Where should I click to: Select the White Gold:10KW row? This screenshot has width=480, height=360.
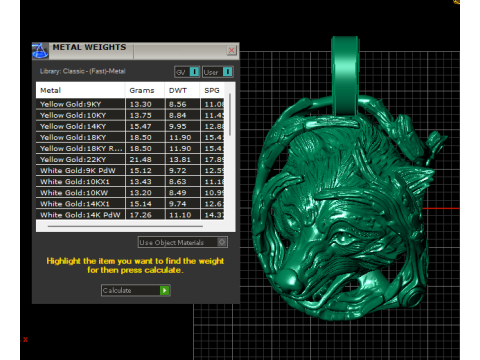coord(130,192)
